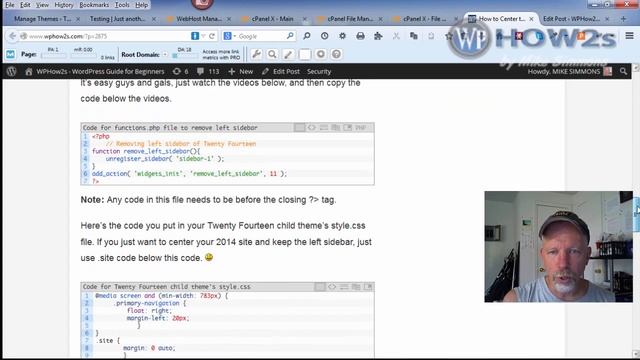The image size is (640, 360).
Task: Open the Bookmarks menu
Action: pyautogui.click(x=94, y=5)
